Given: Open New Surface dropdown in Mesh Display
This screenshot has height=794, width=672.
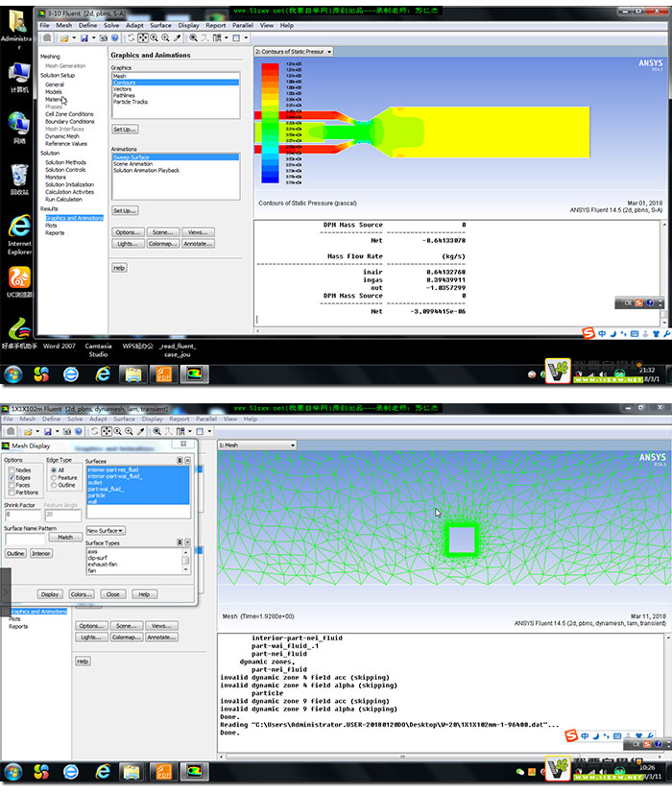Looking at the screenshot, I should (x=106, y=531).
